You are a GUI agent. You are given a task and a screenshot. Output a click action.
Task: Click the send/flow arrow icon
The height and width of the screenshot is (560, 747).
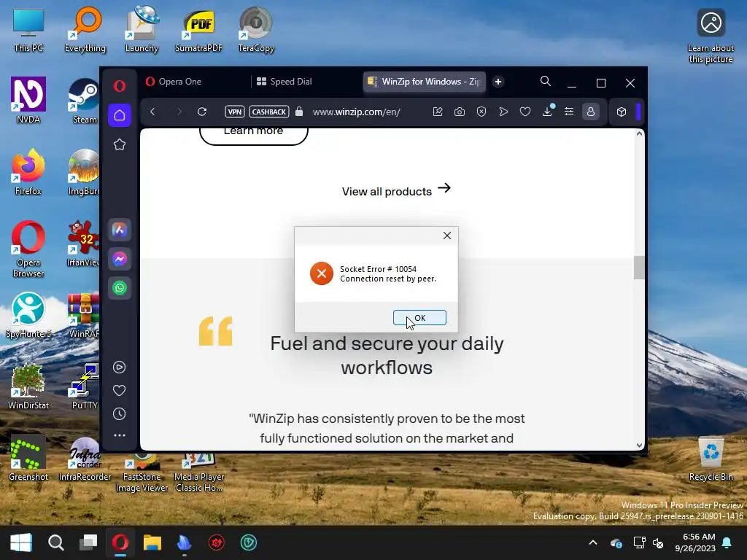click(x=503, y=112)
